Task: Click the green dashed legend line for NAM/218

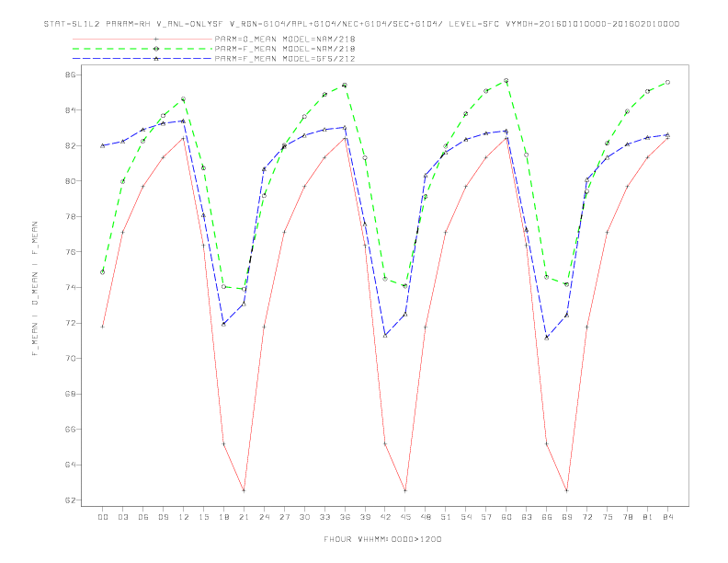Action: (x=142, y=49)
